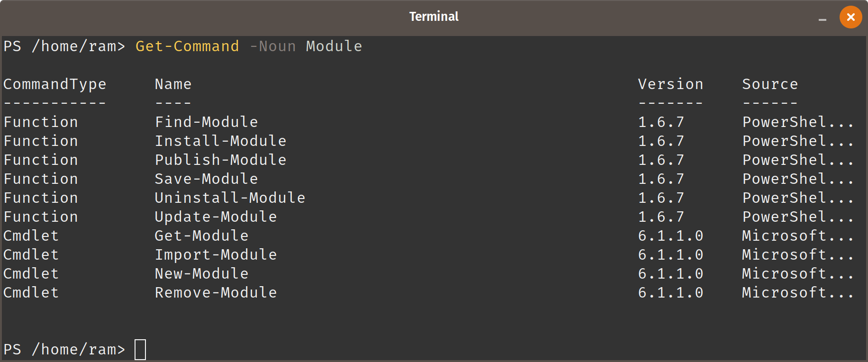The width and height of the screenshot is (868, 362).
Task: Click the Name column header
Action: [173, 84]
